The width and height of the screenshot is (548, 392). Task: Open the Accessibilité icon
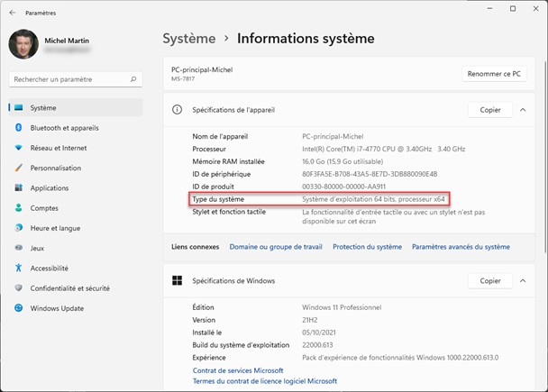tap(18, 268)
